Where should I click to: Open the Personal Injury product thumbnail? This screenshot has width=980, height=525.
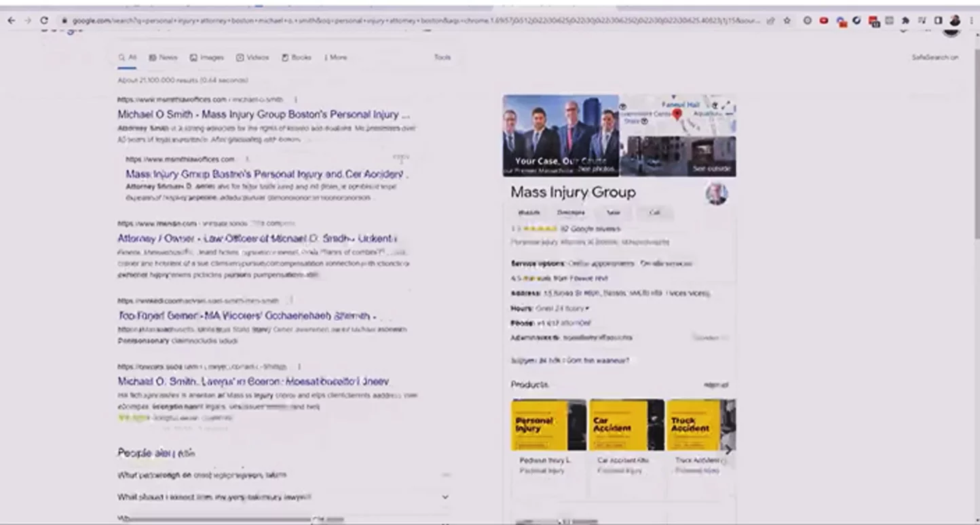[548, 425]
